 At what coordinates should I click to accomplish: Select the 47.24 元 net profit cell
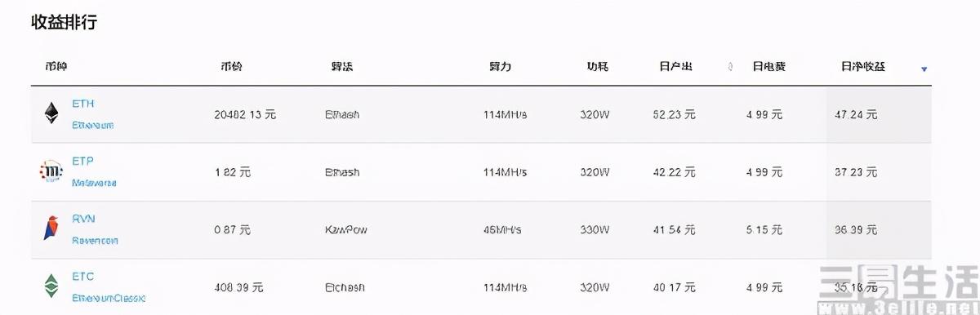pos(856,115)
